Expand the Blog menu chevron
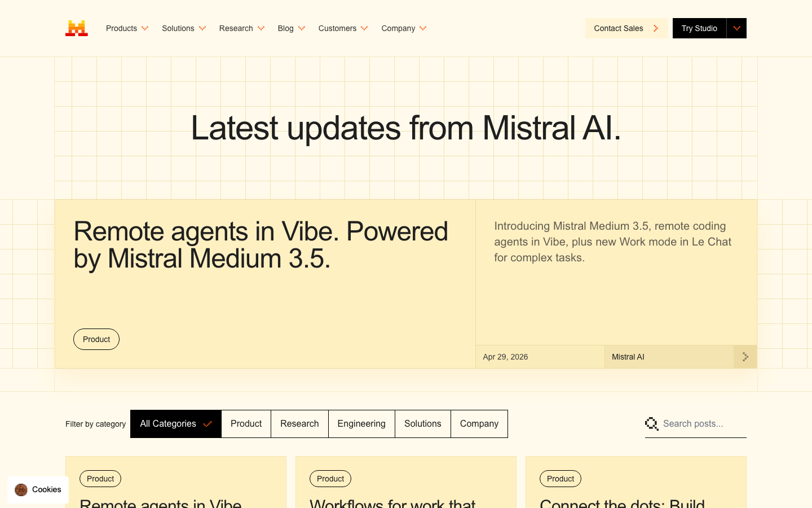Screen dimensions: 812x508 pos(302,28)
